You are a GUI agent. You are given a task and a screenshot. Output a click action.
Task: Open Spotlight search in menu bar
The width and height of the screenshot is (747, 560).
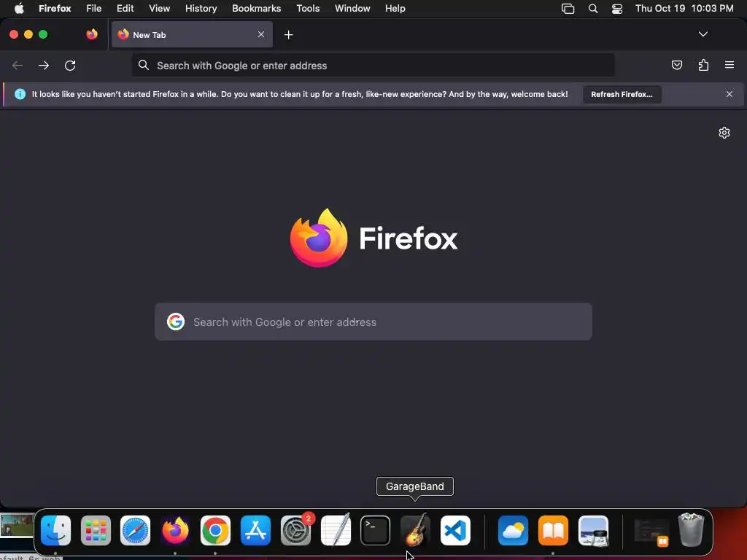(x=592, y=9)
